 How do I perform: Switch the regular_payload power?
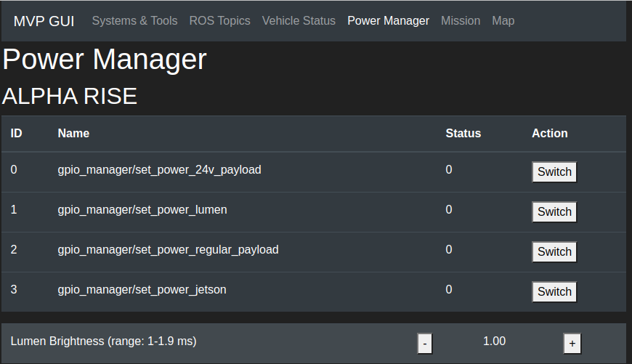point(554,252)
